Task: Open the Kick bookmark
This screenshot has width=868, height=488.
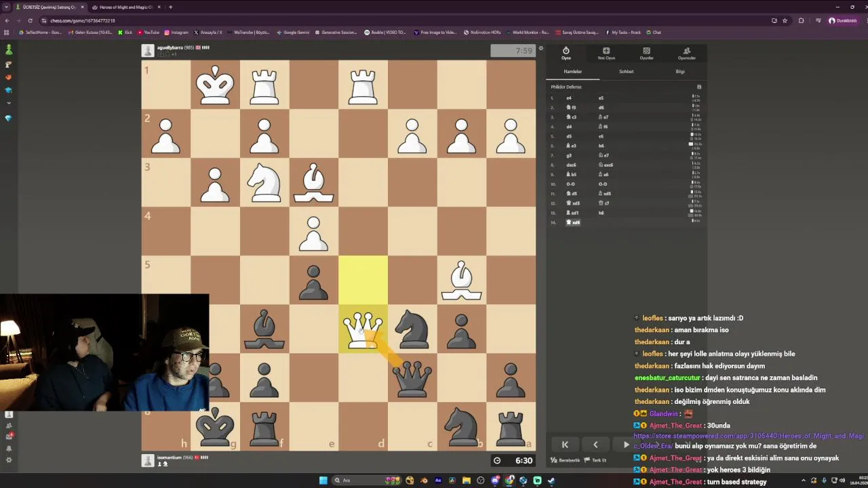Action: [x=125, y=33]
